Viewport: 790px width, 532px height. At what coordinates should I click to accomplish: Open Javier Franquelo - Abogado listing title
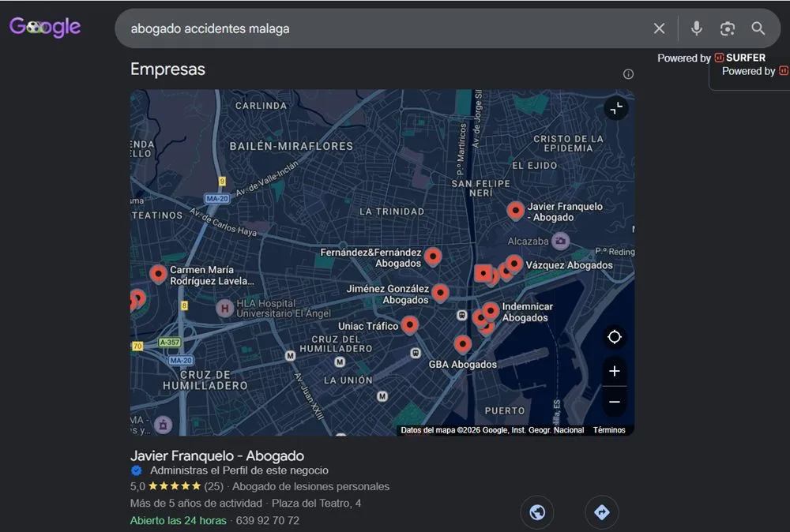click(x=217, y=455)
